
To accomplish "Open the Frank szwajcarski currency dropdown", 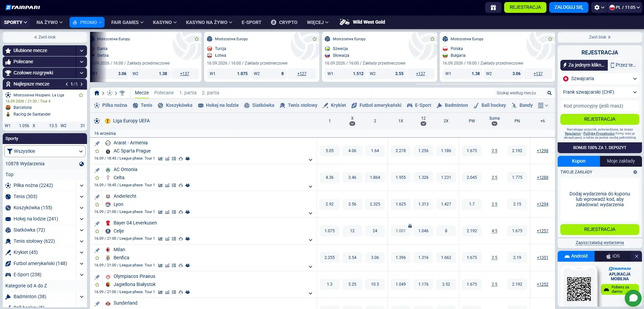I will 600,92.
